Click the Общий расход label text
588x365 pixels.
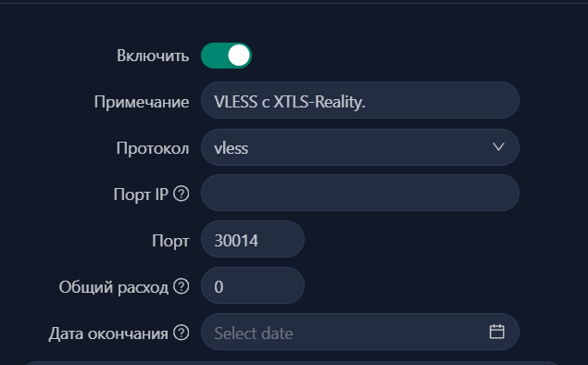coord(114,287)
